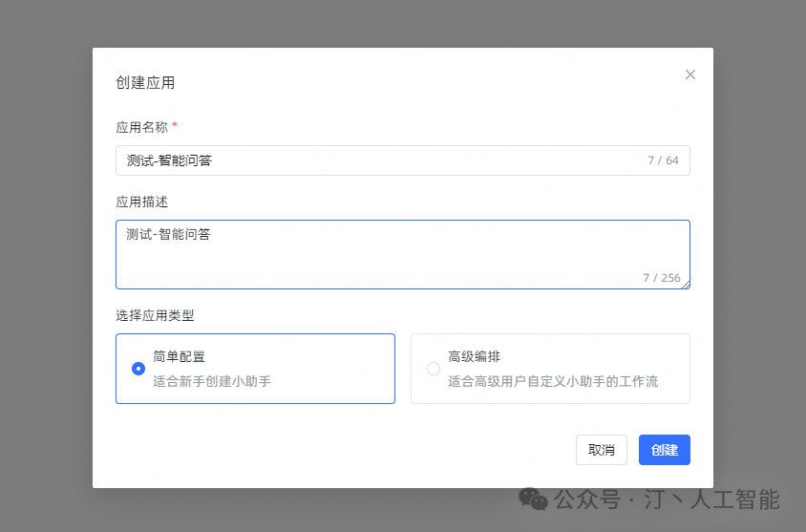Select the 高级编排 radio button

434,369
